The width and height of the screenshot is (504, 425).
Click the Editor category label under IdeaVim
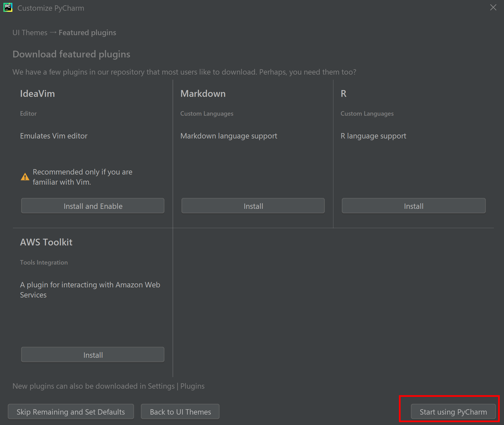pyautogui.click(x=28, y=113)
